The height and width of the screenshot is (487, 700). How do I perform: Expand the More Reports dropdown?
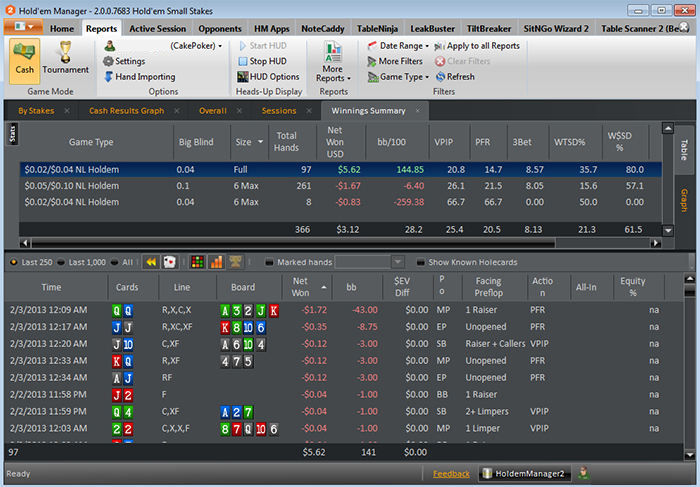click(x=333, y=62)
